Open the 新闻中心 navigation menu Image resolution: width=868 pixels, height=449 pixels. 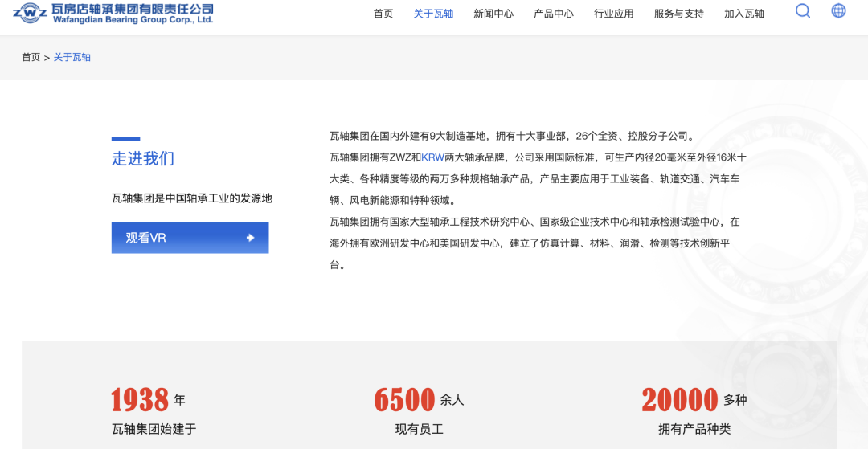coord(493,14)
